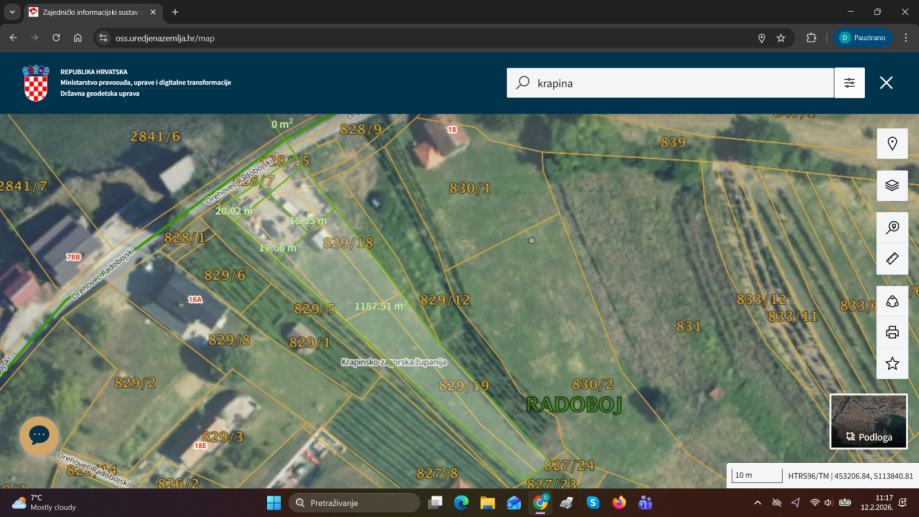The width and height of the screenshot is (919, 517).
Task: Bookmark this page with star icon
Action: [x=781, y=38]
